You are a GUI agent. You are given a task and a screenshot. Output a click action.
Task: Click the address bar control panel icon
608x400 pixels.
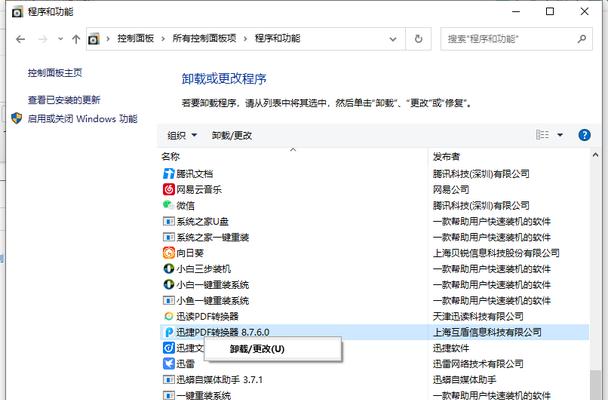94,39
